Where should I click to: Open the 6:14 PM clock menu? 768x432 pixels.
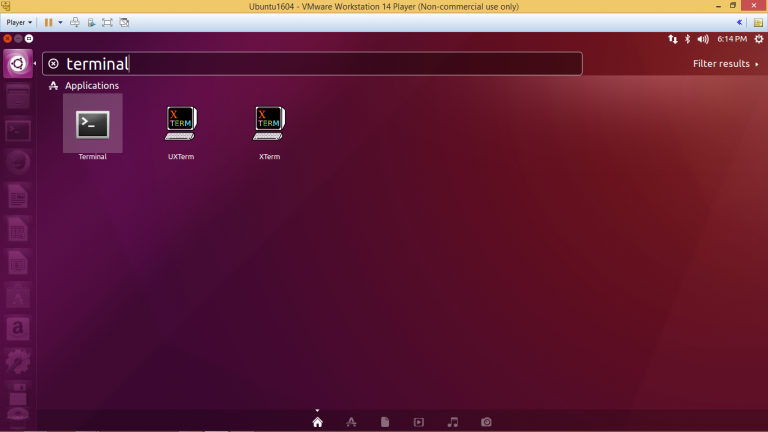(x=732, y=39)
